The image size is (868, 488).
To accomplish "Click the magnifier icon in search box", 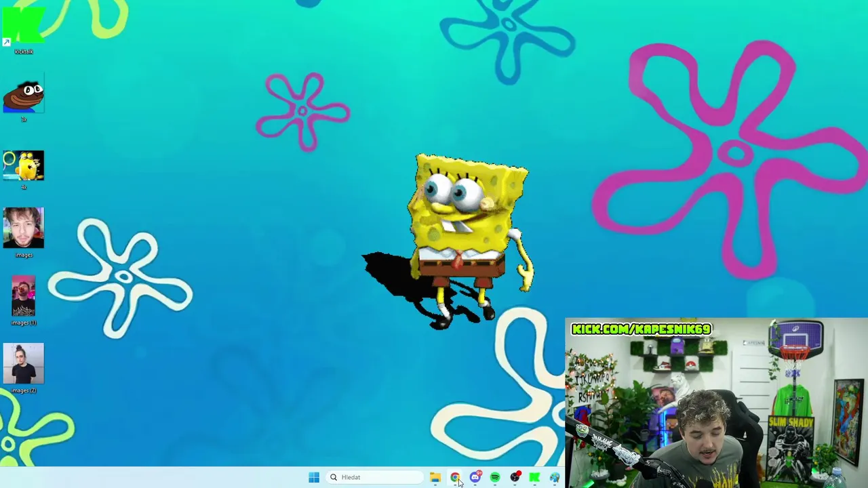I will pos(334,477).
